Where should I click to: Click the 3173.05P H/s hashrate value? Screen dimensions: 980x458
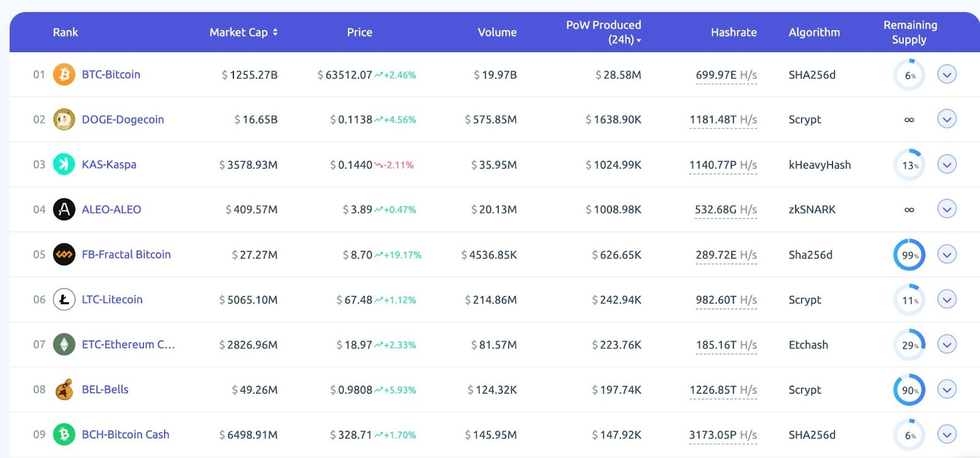coord(723,435)
